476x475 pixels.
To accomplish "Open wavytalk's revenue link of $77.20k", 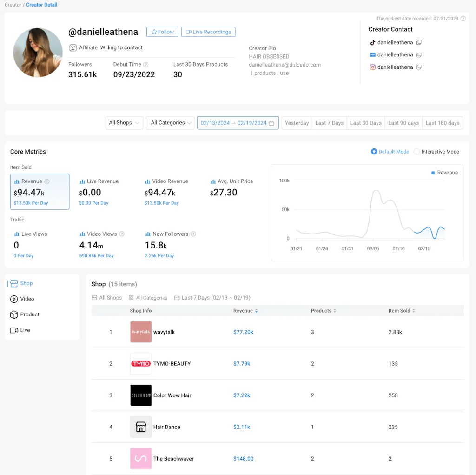I will click(243, 332).
